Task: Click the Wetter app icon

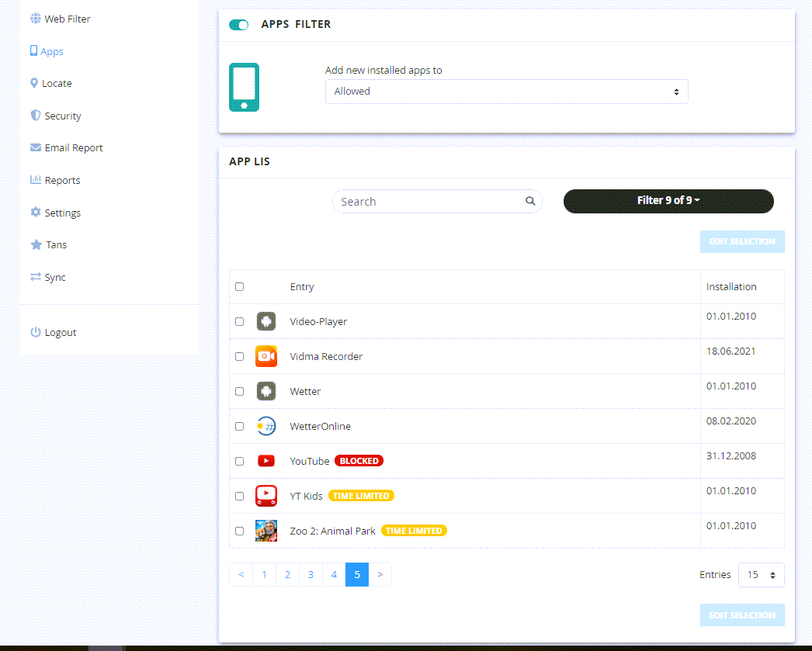Action: 266,391
